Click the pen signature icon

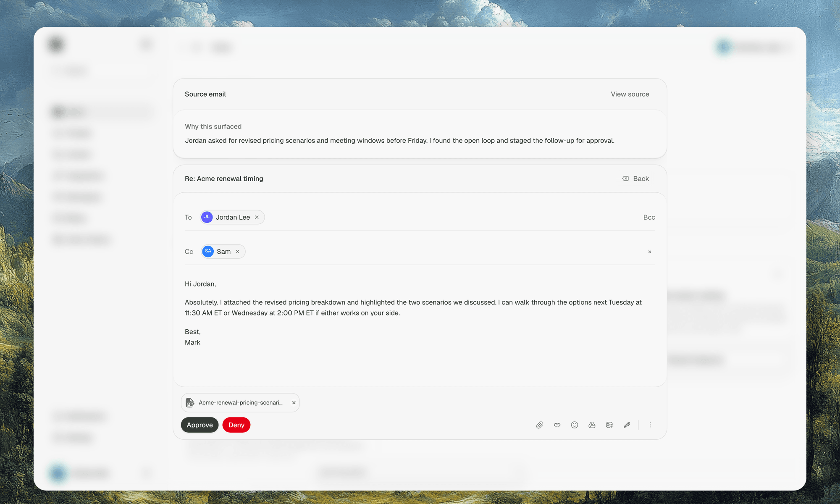click(x=627, y=425)
